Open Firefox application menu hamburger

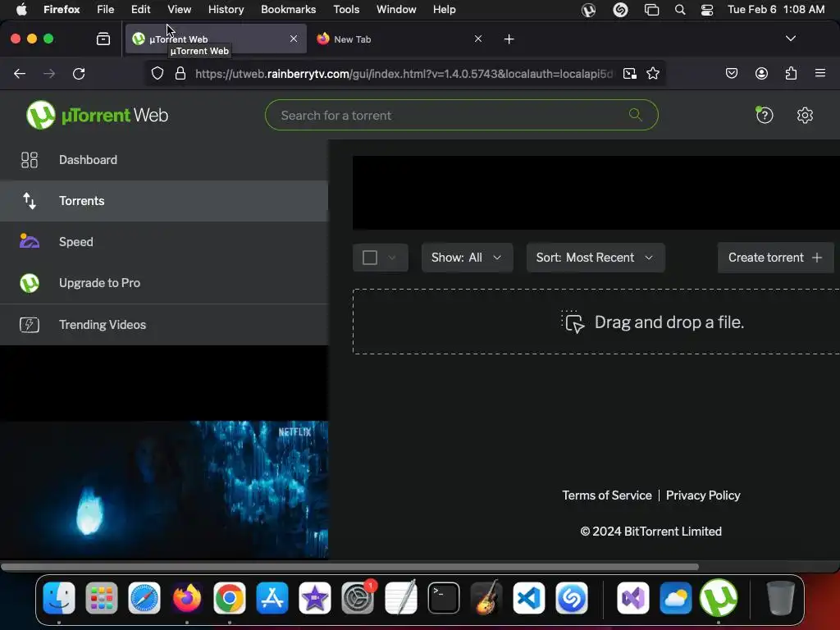pos(820,73)
